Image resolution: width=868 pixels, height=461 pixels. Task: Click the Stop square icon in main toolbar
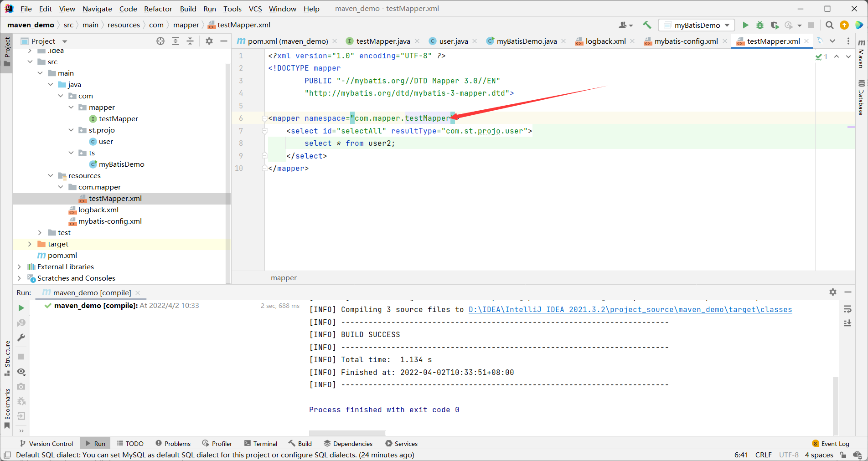tap(811, 25)
